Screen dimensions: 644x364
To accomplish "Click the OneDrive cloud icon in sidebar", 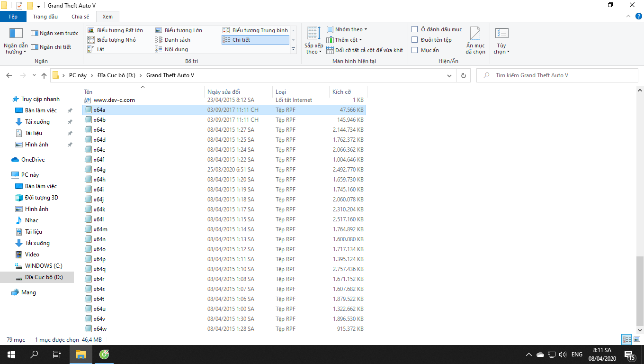I will coord(15,160).
